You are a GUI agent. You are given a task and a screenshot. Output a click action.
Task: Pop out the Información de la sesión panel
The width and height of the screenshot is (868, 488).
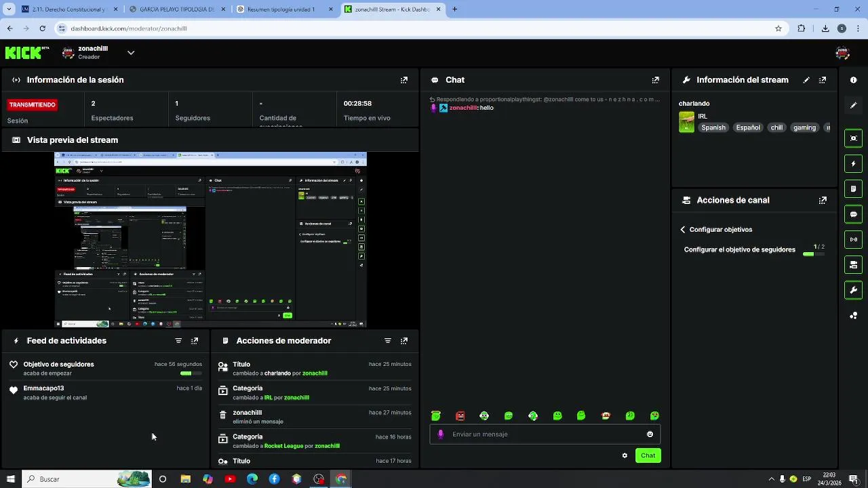[404, 80]
